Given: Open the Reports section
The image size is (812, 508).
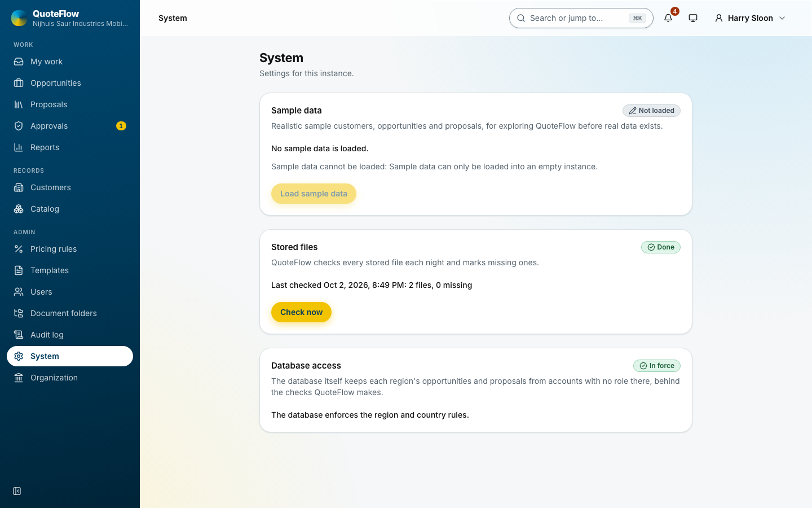Looking at the screenshot, I should click(70, 147).
